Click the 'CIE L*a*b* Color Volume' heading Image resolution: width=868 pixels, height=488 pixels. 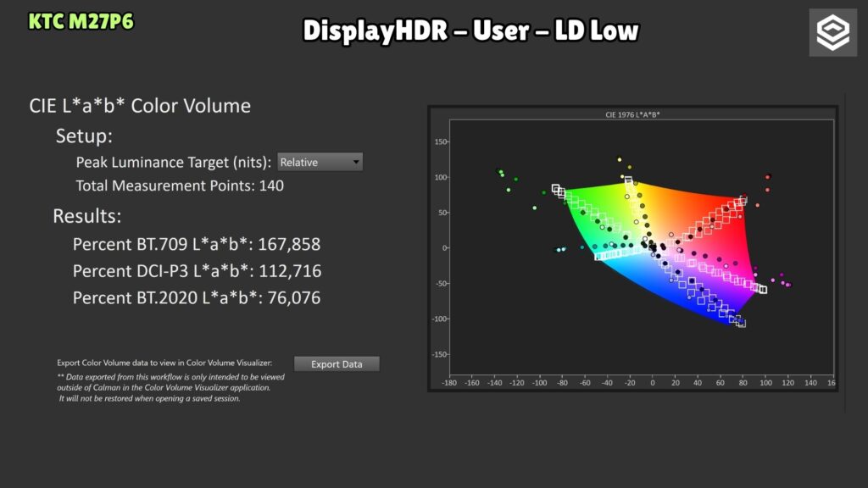(x=140, y=106)
